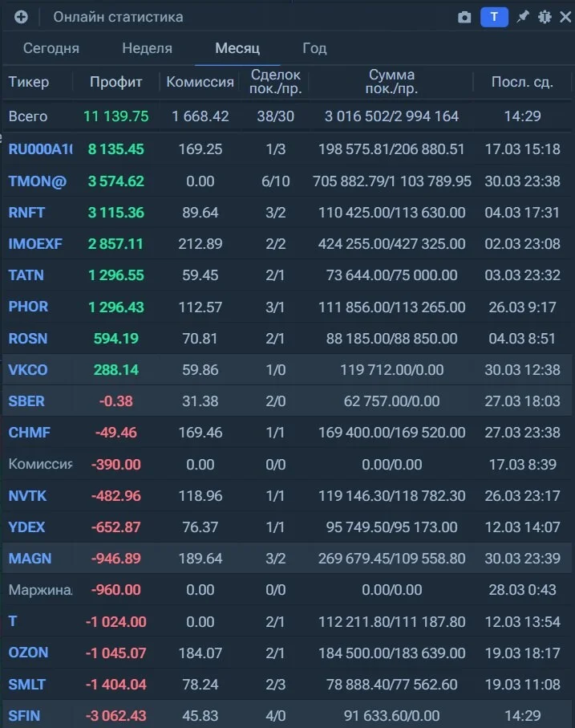Click last deal time 19.03 18:17
The image size is (575, 728).
pyautogui.click(x=522, y=653)
